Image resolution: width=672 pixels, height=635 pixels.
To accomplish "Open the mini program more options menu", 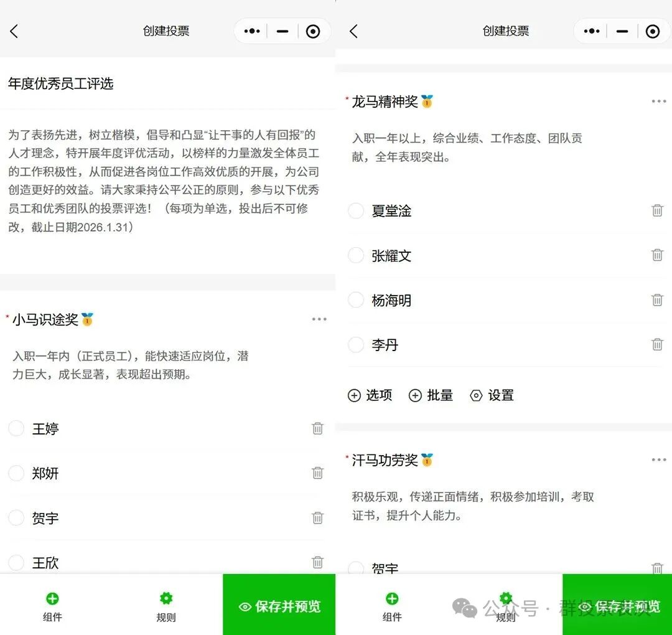I will click(251, 31).
